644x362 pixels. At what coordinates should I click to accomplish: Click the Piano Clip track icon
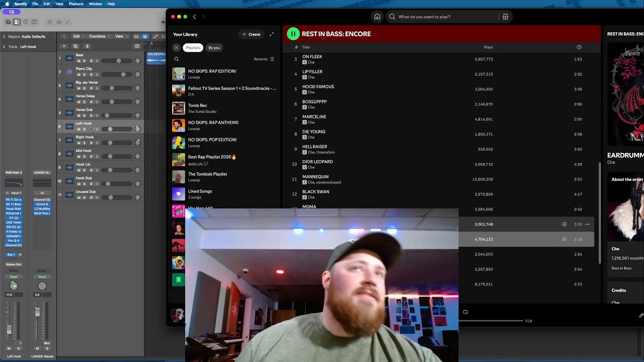click(x=69, y=72)
